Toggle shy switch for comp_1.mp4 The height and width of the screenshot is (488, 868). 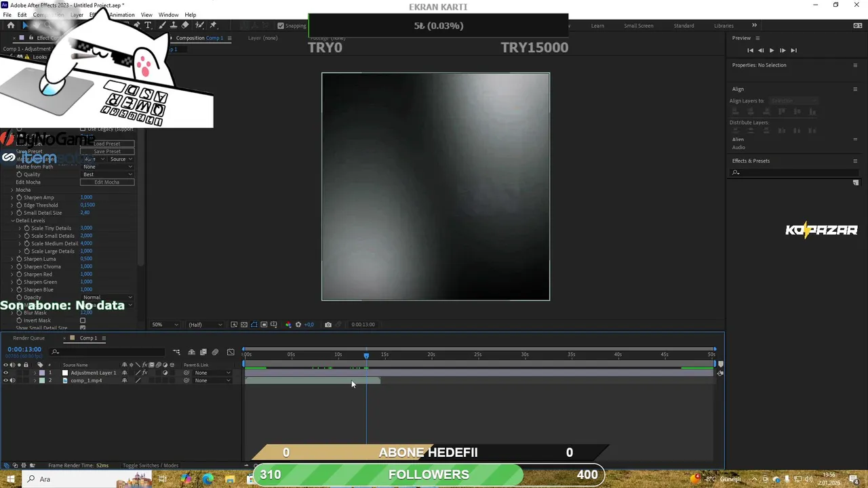124,380
